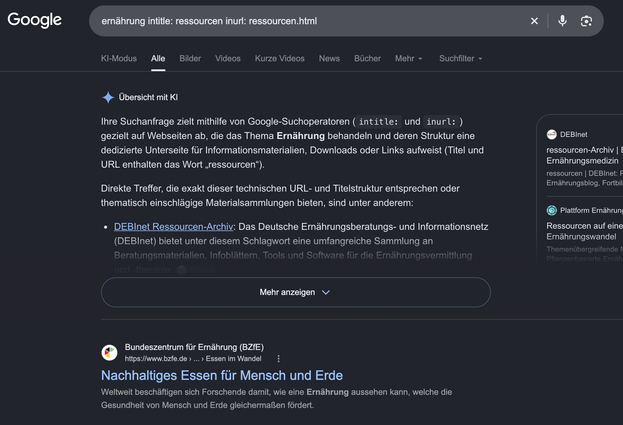Open the Kurze Videos tab
This screenshot has height=425, width=623.
tap(279, 58)
